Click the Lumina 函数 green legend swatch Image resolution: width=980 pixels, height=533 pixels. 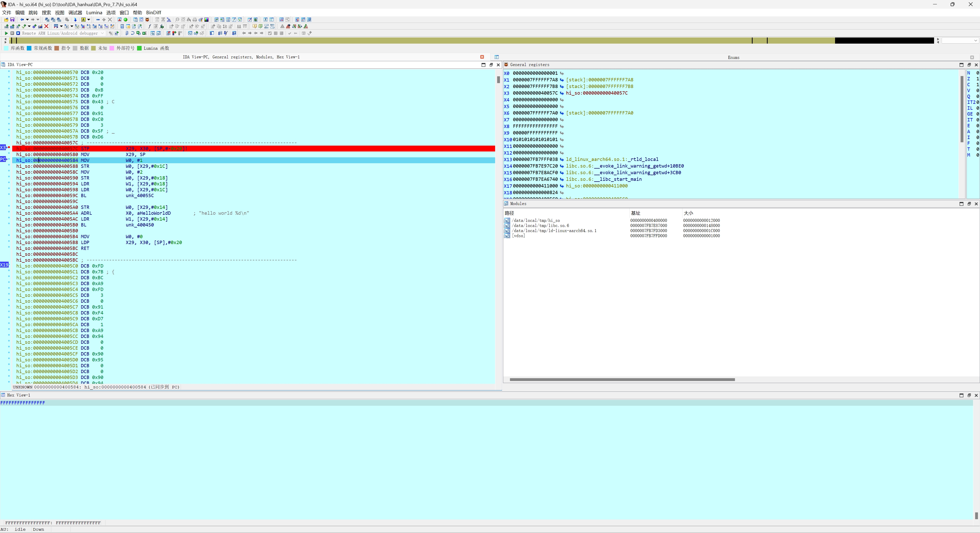pyautogui.click(x=139, y=48)
